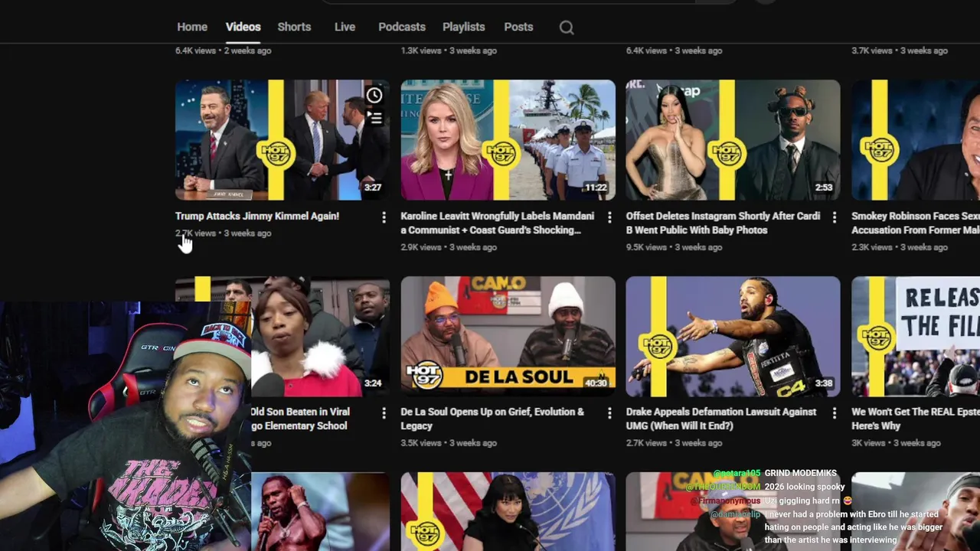
Task: Open more options for Offset Deletes Instagram video
Action: tap(835, 217)
